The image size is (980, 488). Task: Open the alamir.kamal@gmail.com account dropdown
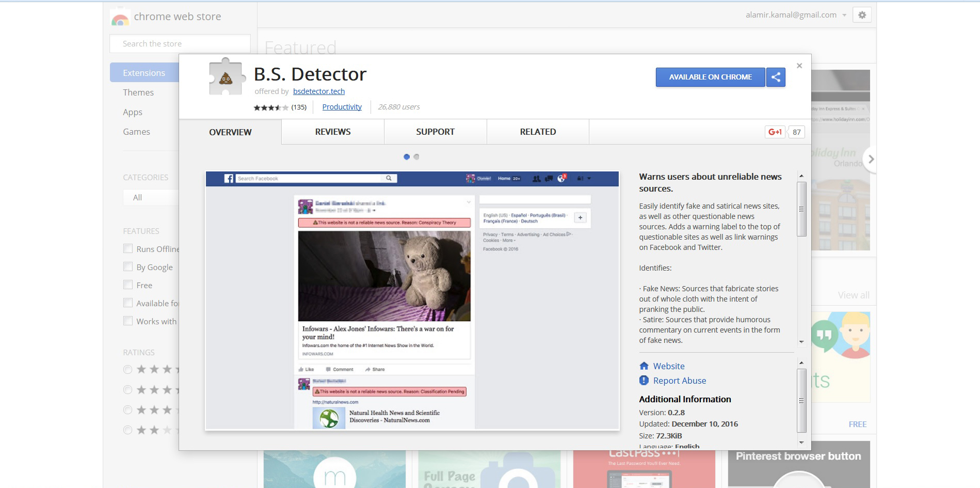[796, 15]
